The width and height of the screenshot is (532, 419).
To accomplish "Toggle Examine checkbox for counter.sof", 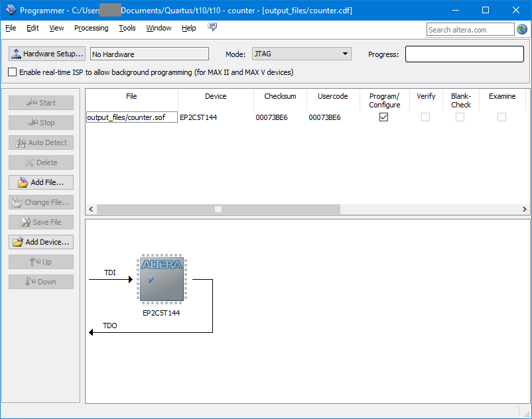I will (501, 117).
